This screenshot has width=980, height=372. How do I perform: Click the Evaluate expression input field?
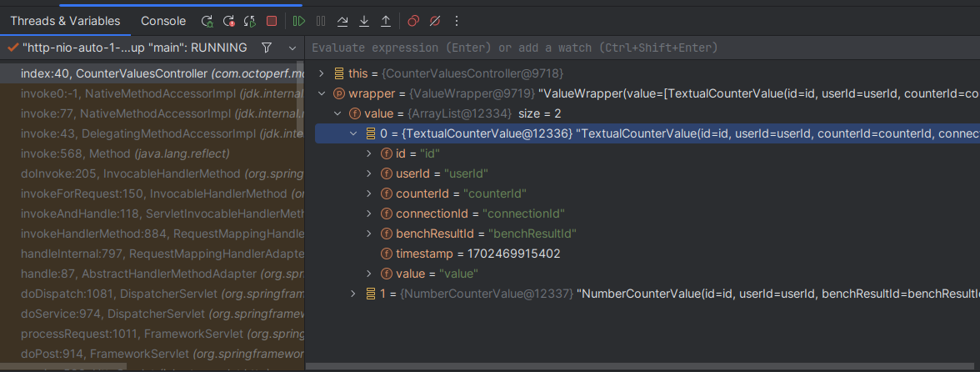(642, 48)
